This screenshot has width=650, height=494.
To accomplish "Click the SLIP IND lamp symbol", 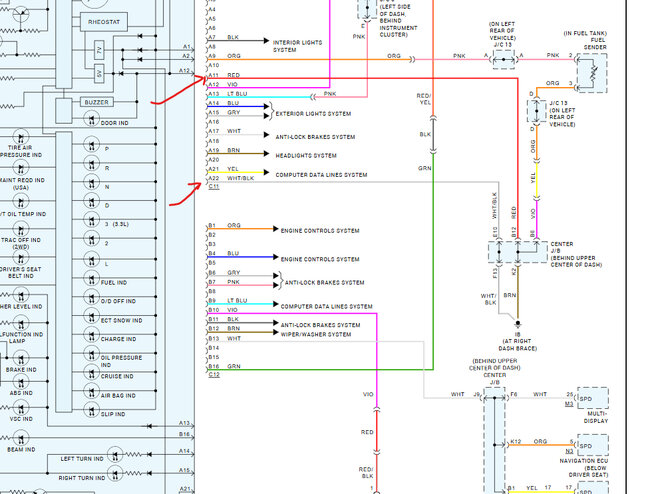I will pyautogui.click(x=91, y=410).
